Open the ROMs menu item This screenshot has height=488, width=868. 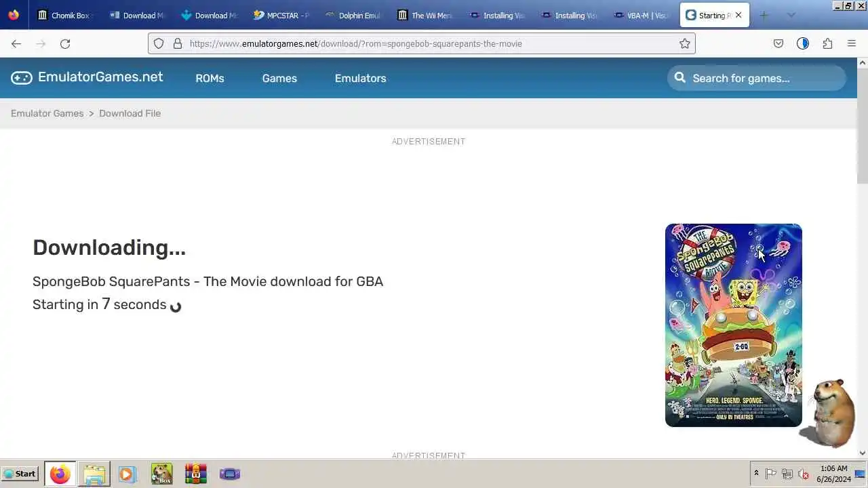210,78
